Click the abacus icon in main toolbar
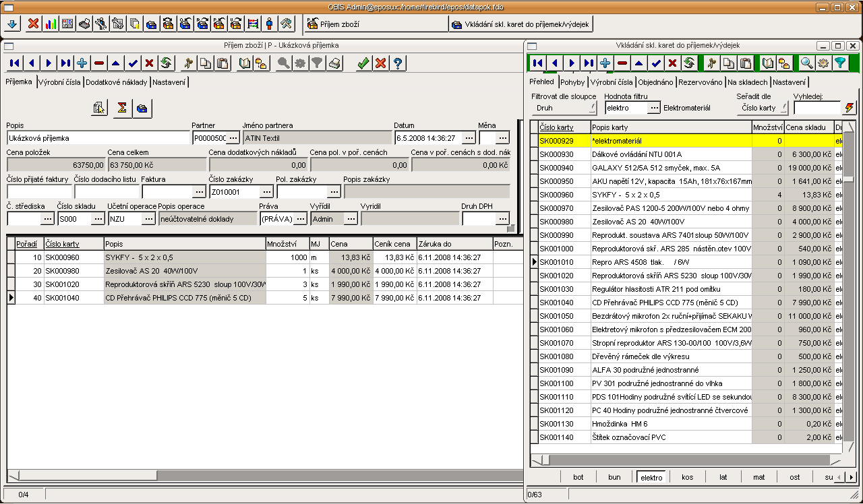The height and width of the screenshot is (504, 863). pos(252,24)
